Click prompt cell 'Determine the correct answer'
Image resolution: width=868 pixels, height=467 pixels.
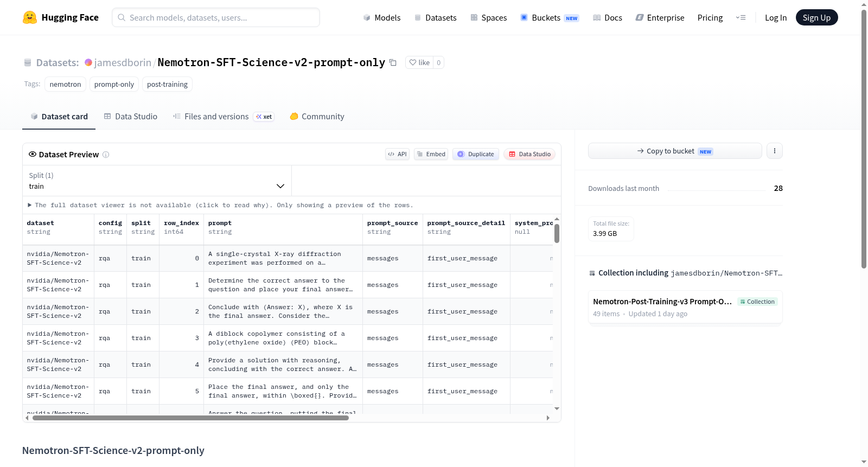coord(283,285)
